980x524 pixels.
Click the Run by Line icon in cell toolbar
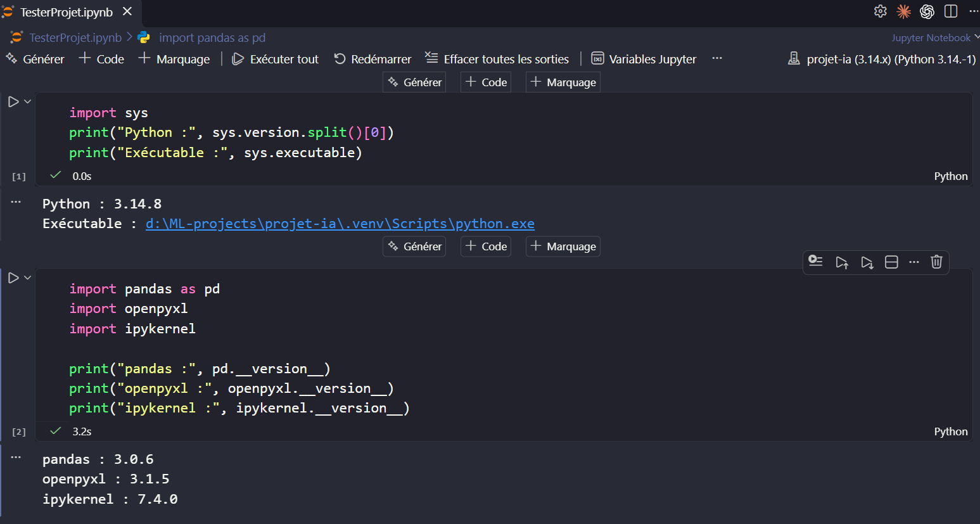click(x=816, y=262)
